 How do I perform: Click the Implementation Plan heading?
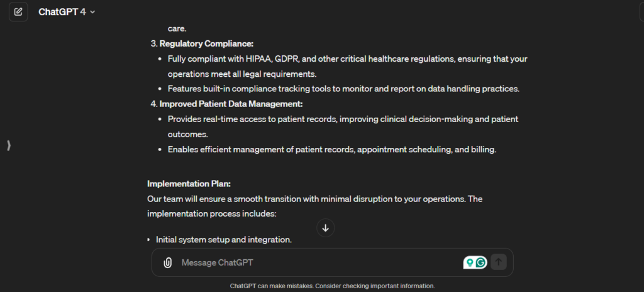pyautogui.click(x=189, y=184)
